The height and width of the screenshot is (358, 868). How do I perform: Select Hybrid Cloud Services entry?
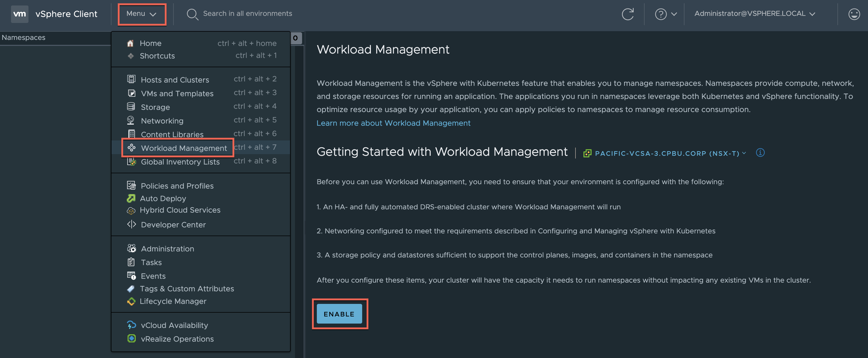(180, 210)
